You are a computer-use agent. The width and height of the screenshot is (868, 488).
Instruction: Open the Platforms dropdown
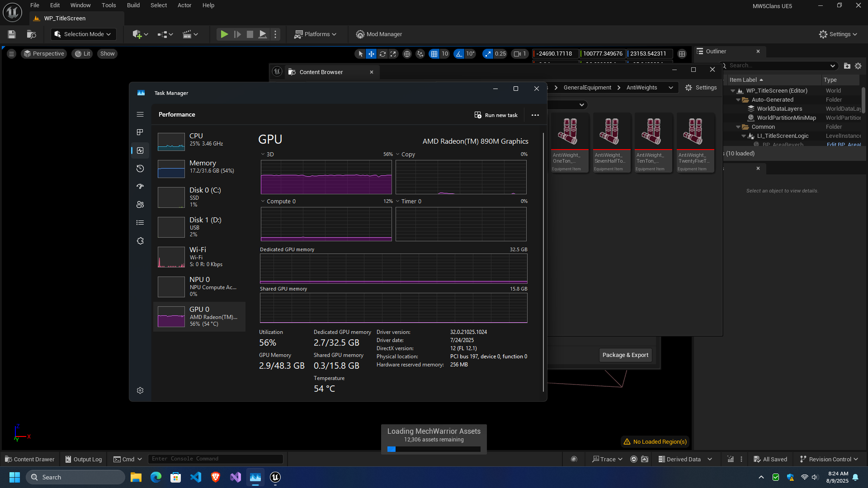pos(316,34)
